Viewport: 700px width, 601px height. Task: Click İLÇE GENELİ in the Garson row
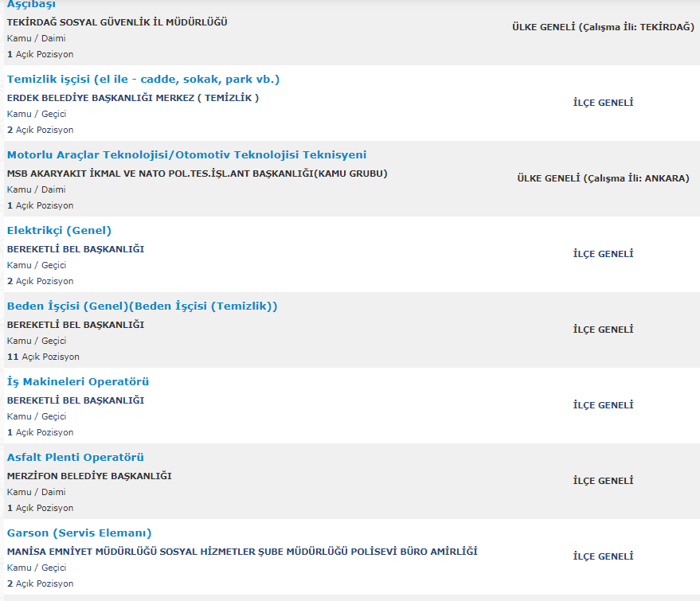[603, 556]
